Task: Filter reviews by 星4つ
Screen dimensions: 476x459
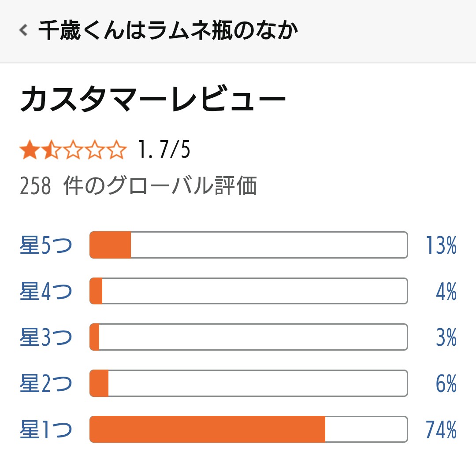Action: tap(46, 291)
